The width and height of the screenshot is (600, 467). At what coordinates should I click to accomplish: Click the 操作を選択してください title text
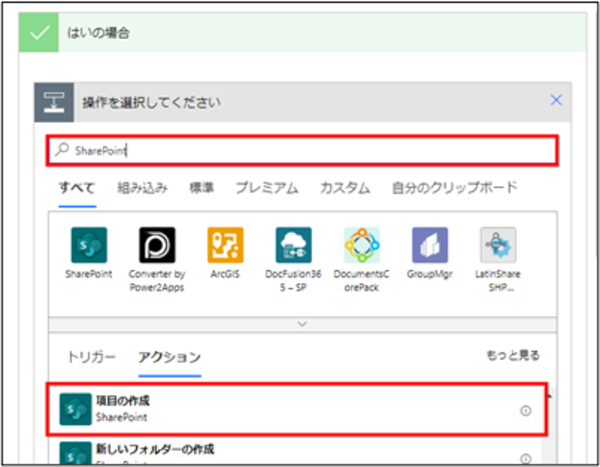pos(152,102)
